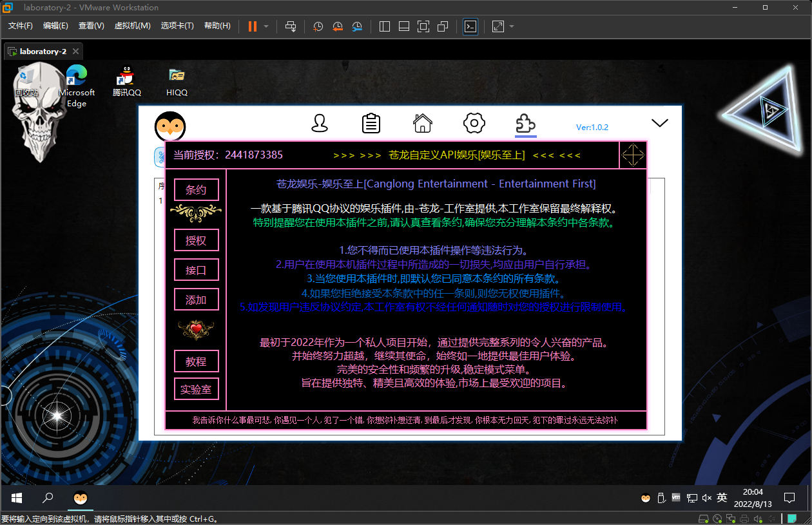Open the gear settings icon in HIQQ
This screenshot has width=812, height=525.
click(x=474, y=122)
